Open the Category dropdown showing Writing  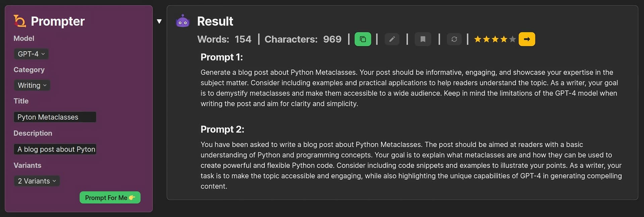point(32,85)
